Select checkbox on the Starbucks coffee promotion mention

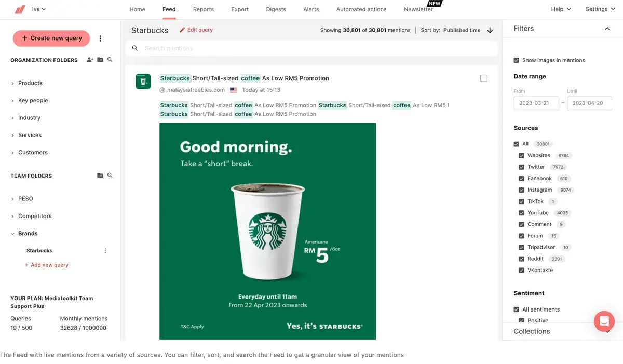point(483,78)
